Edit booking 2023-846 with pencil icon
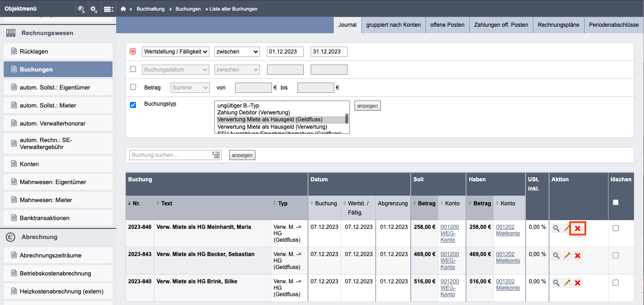 pos(567,228)
